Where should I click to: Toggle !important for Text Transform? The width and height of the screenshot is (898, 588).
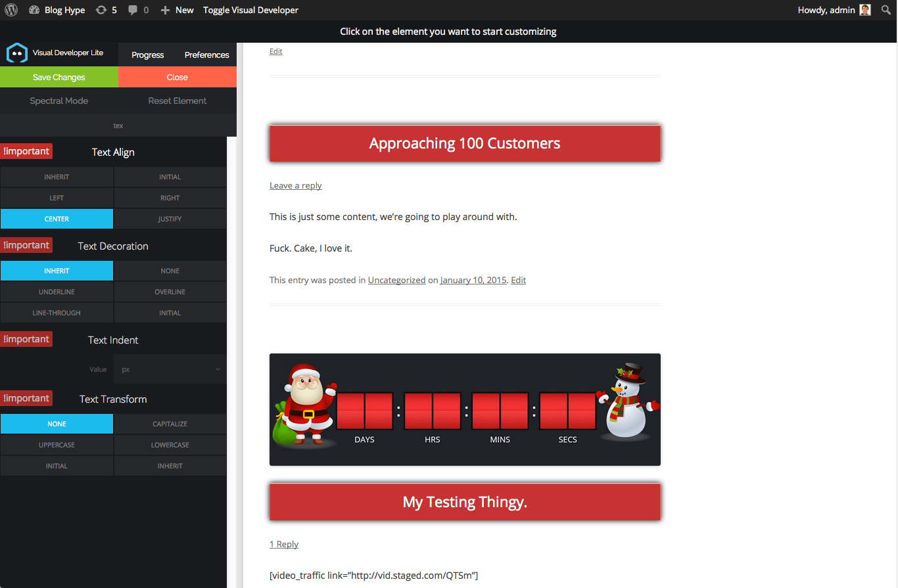[x=26, y=398]
